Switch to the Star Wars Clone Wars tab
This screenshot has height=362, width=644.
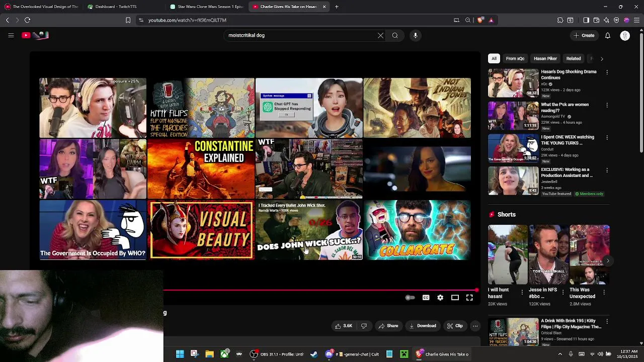(x=206, y=7)
